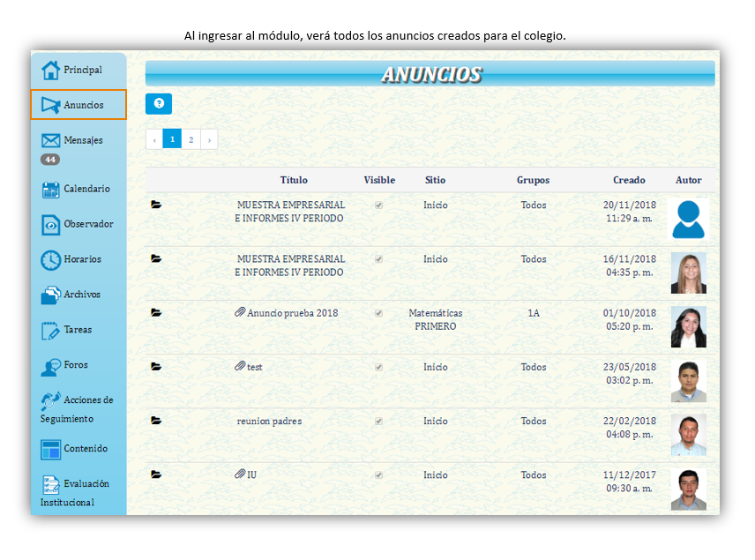The height and width of the screenshot is (560, 755).
Task: Click the Título column header
Action: coord(294,180)
